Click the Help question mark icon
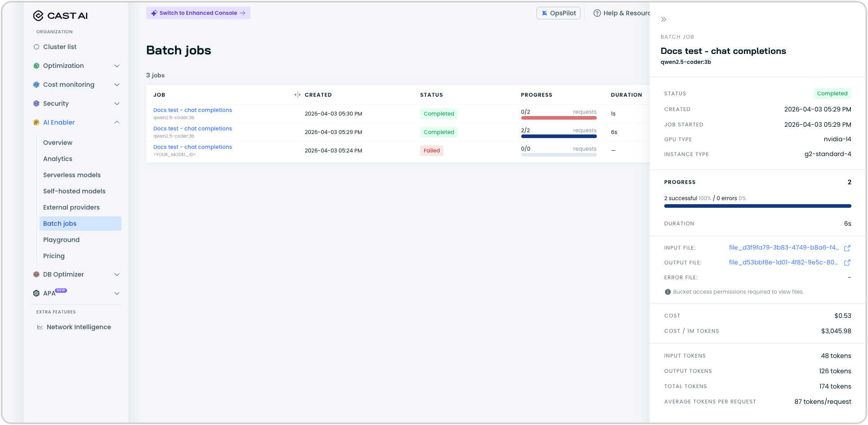Image resolution: width=868 pixels, height=425 pixels. tap(597, 13)
